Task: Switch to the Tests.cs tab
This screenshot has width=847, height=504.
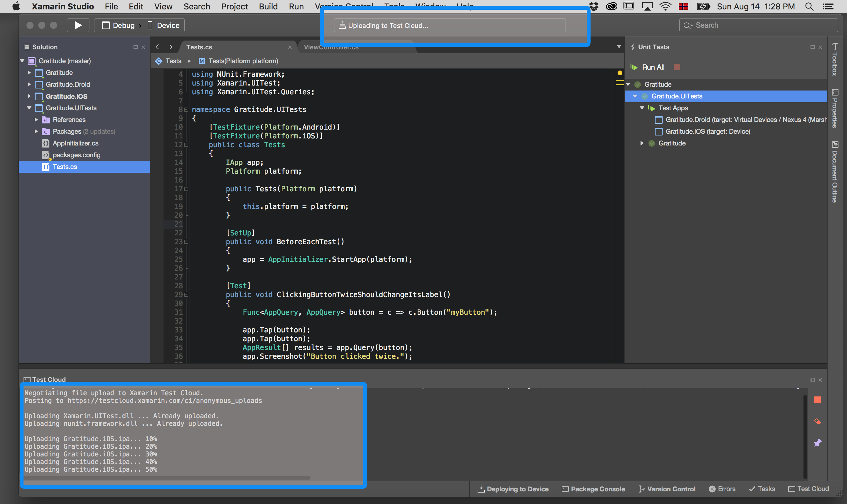Action: click(199, 47)
